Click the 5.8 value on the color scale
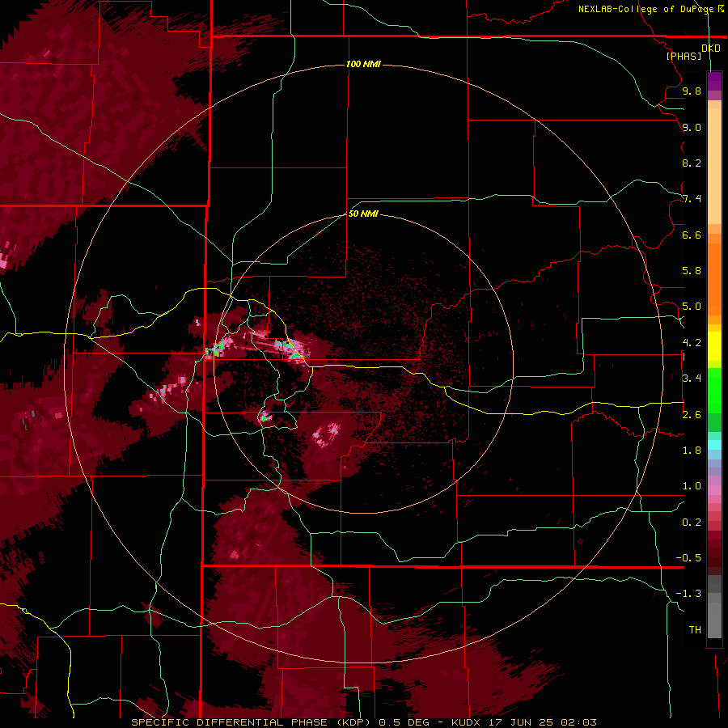 (692, 271)
